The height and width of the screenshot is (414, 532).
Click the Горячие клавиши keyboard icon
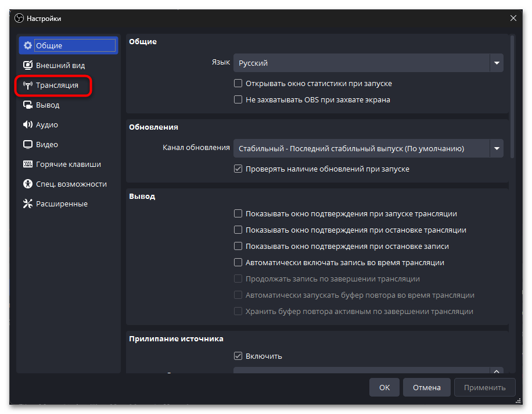click(28, 165)
